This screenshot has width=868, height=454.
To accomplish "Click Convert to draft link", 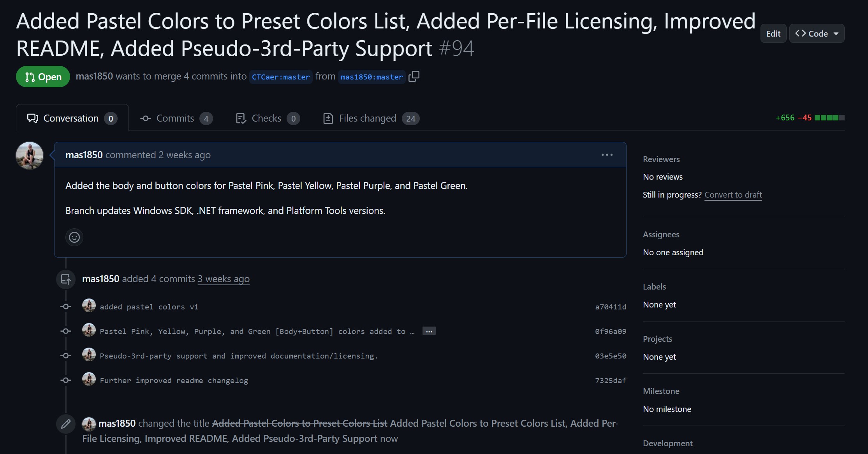I will [x=733, y=194].
